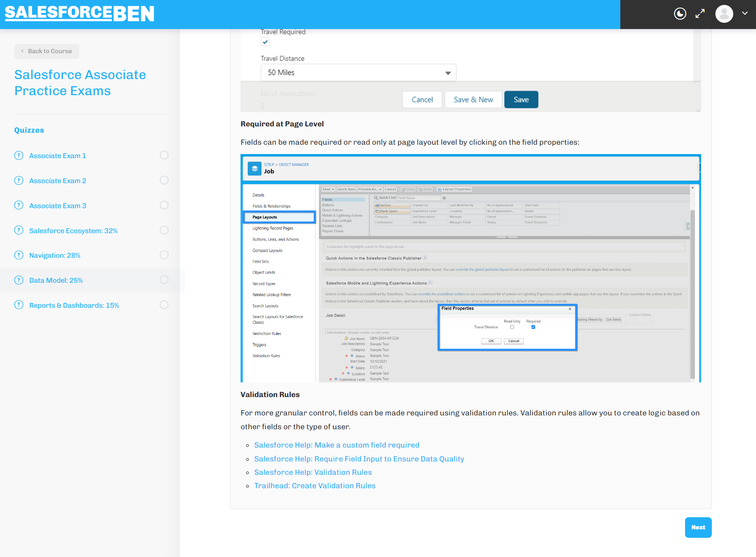Open Require Field Input to Ensure Data Quality

tap(359, 459)
